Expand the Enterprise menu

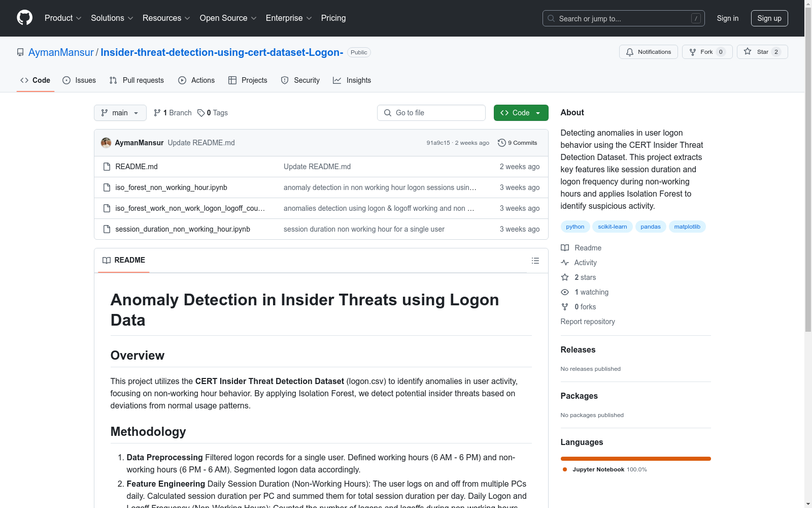click(289, 18)
